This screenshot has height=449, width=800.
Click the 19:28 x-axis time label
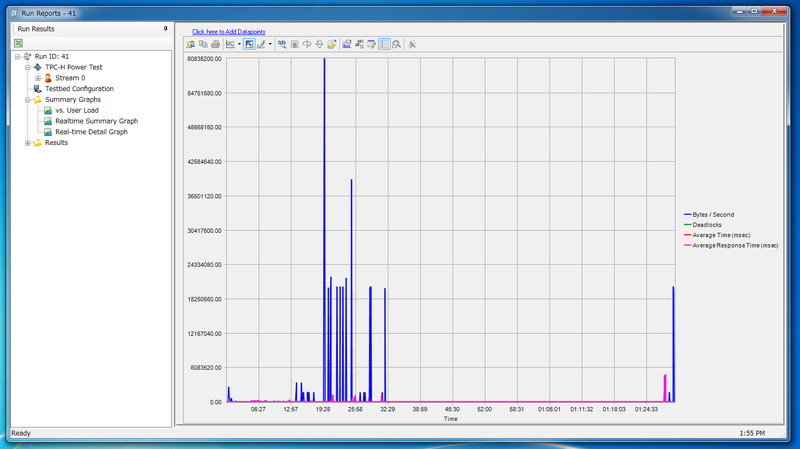323,409
